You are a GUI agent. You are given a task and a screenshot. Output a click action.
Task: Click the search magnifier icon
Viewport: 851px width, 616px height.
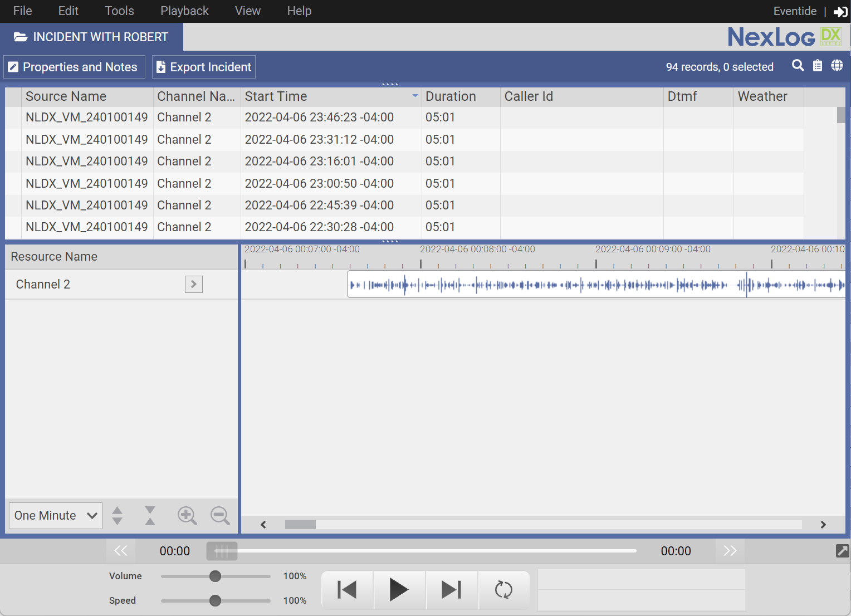pyautogui.click(x=798, y=66)
